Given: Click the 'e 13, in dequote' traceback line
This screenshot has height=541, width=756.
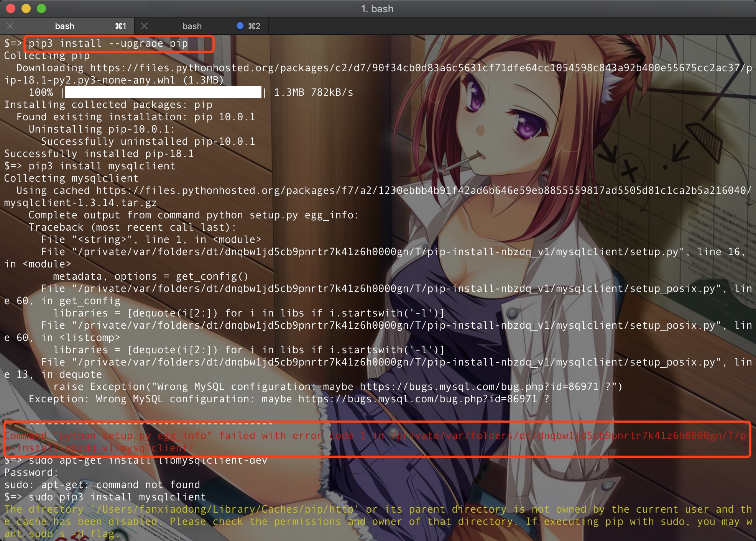Looking at the screenshot, I should pos(53,374).
